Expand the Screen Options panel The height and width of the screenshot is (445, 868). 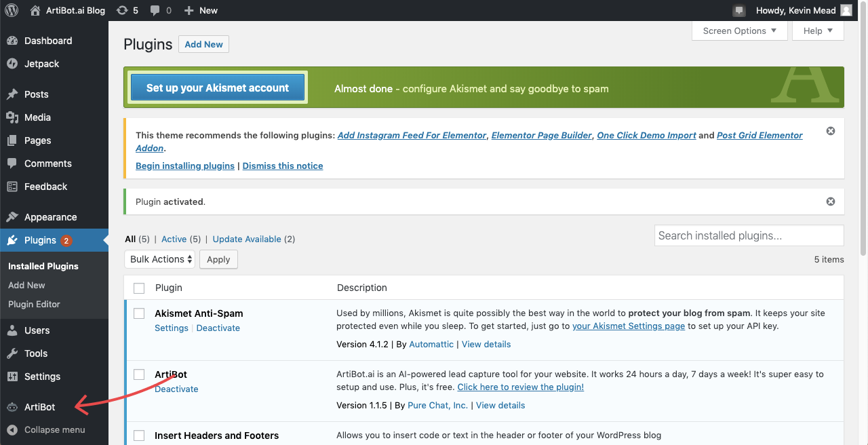[x=740, y=31]
